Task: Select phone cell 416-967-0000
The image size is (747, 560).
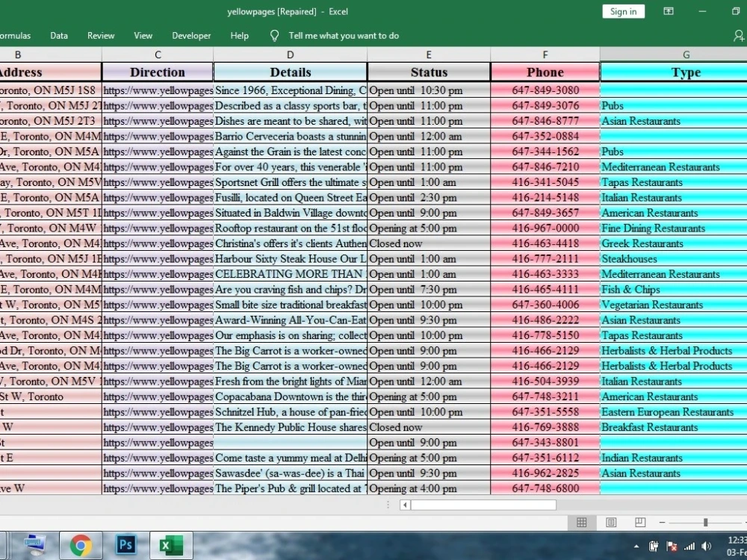Action: point(545,228)
